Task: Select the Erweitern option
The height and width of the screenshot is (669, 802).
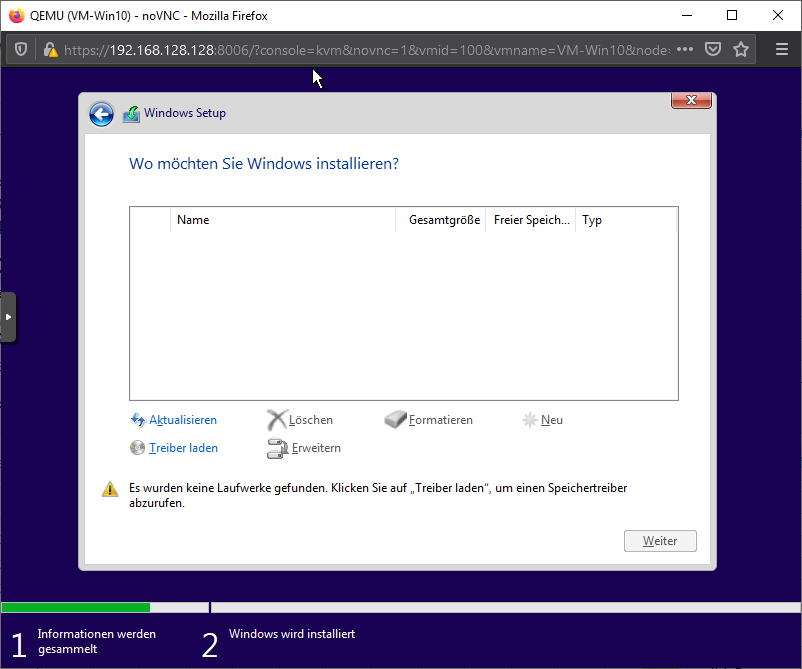Action: click(x=316, y=448)
